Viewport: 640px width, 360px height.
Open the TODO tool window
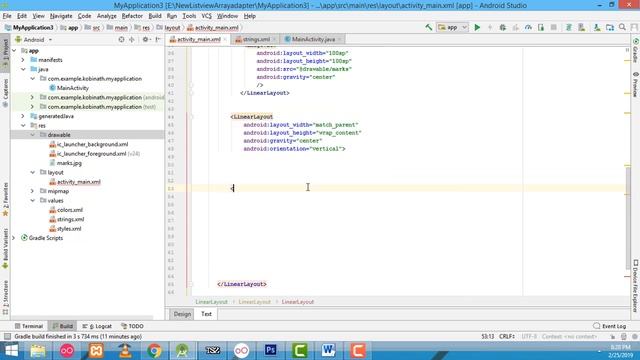(x=132, y=326)
